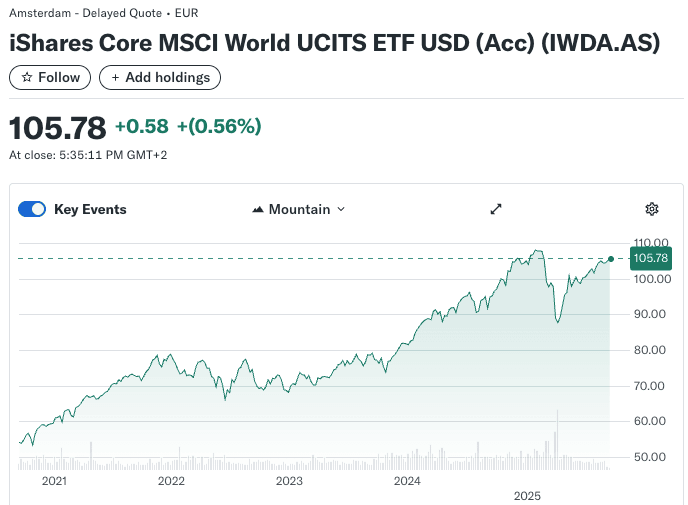
Task: Open the chart settings gear
Action: pyautogui.click(x=652, y=209)
